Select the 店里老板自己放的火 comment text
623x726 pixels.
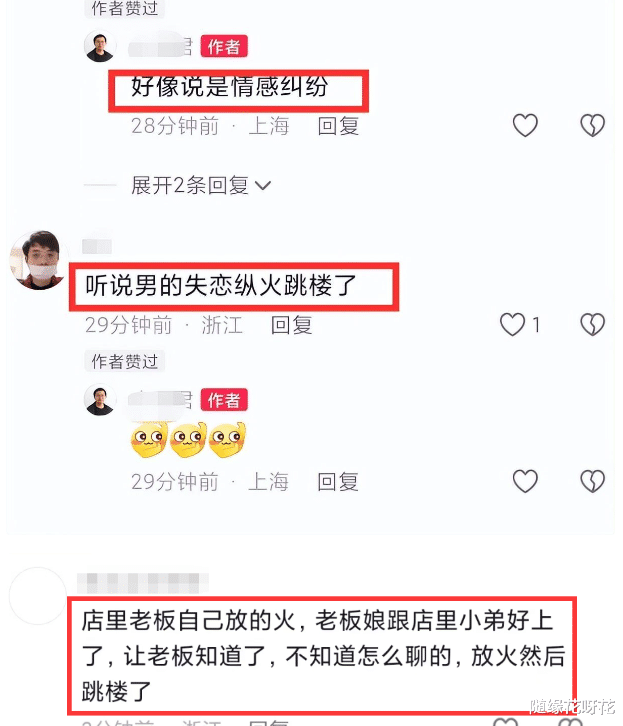click(323, 656)
